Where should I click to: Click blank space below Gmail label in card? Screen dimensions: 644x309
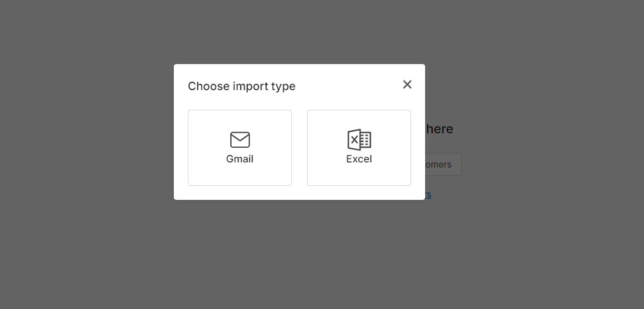click(x=240, y=175)
